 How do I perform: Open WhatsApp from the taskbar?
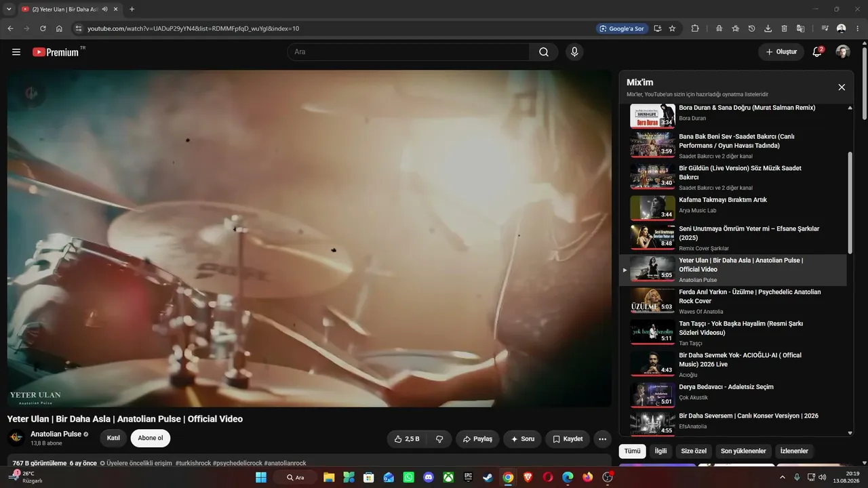coord(408,477)
